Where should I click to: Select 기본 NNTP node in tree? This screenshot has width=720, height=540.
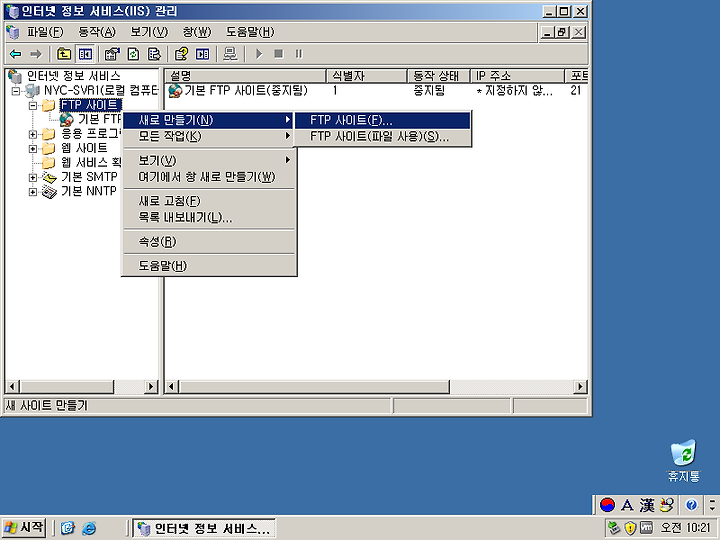[x=89, y=191]
